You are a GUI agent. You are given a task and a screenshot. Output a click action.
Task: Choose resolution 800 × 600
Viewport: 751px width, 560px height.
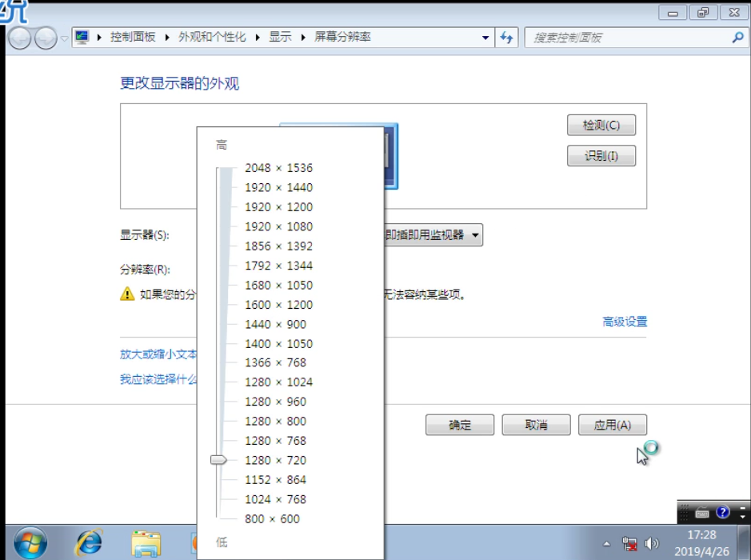272,519
